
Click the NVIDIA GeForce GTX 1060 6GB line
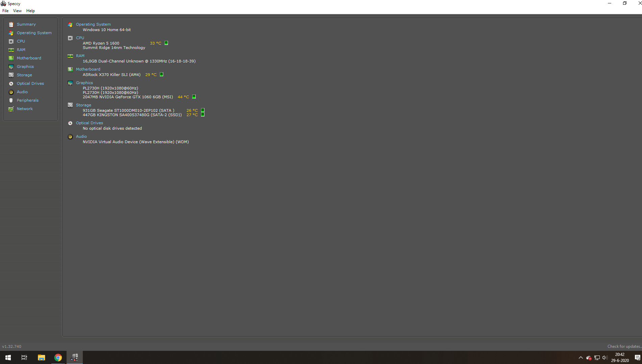click(128, 97)
